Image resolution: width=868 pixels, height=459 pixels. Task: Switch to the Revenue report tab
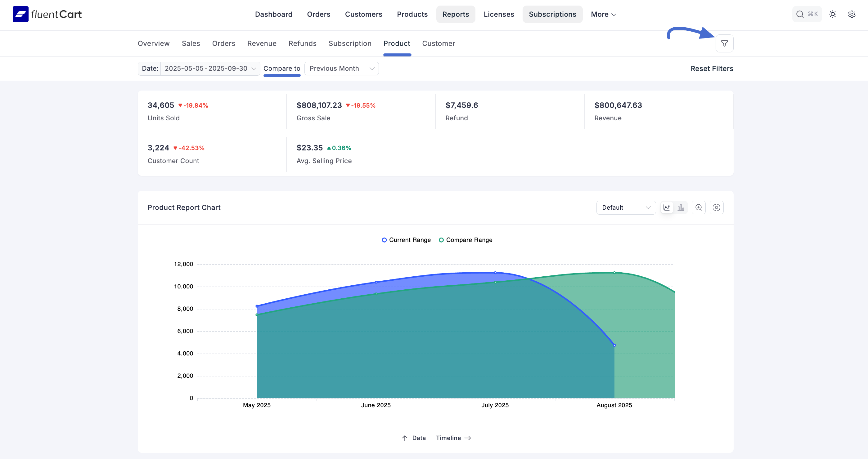click(x=262, y=43)
